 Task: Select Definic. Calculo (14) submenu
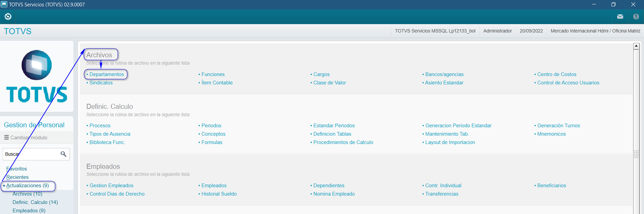pyautogui.click(x=35, y=202)
